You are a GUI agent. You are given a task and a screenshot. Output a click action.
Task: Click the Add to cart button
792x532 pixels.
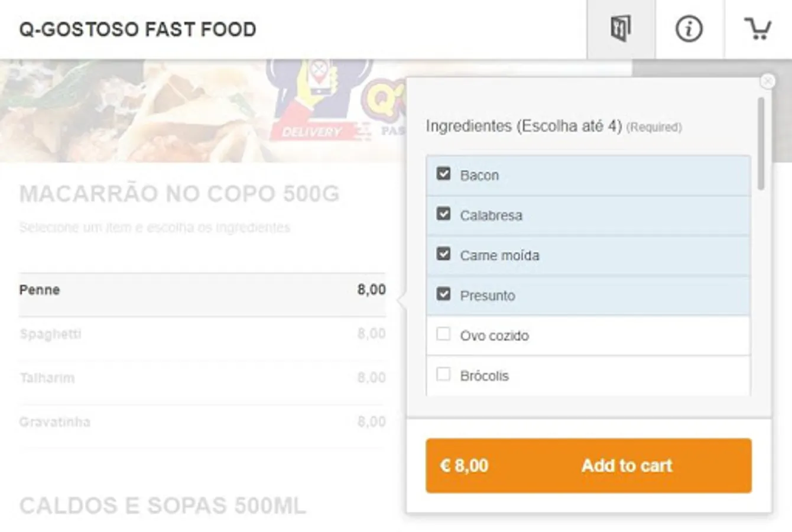[588, 466]
